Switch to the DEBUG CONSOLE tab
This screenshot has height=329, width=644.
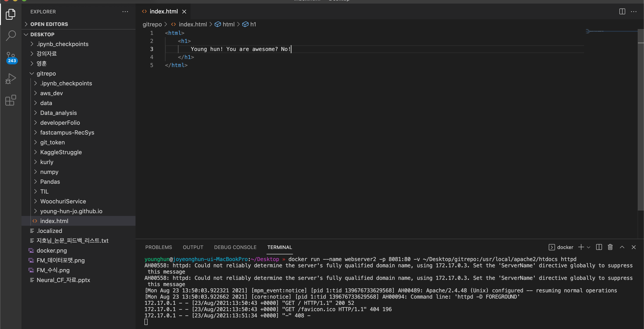235,247
